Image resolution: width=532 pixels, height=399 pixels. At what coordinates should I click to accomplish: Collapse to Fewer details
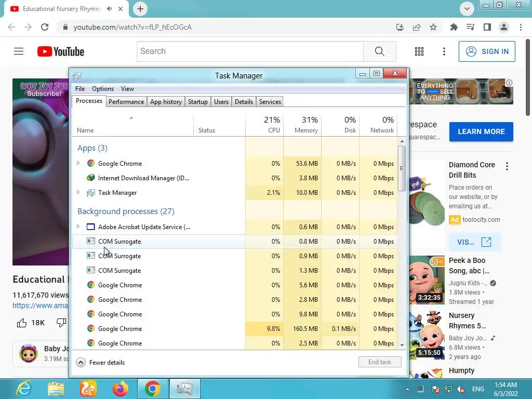point(100,362)
